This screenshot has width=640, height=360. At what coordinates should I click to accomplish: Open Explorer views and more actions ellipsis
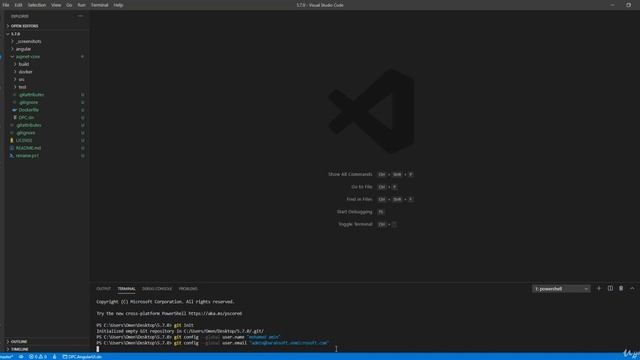coord(80,16)
